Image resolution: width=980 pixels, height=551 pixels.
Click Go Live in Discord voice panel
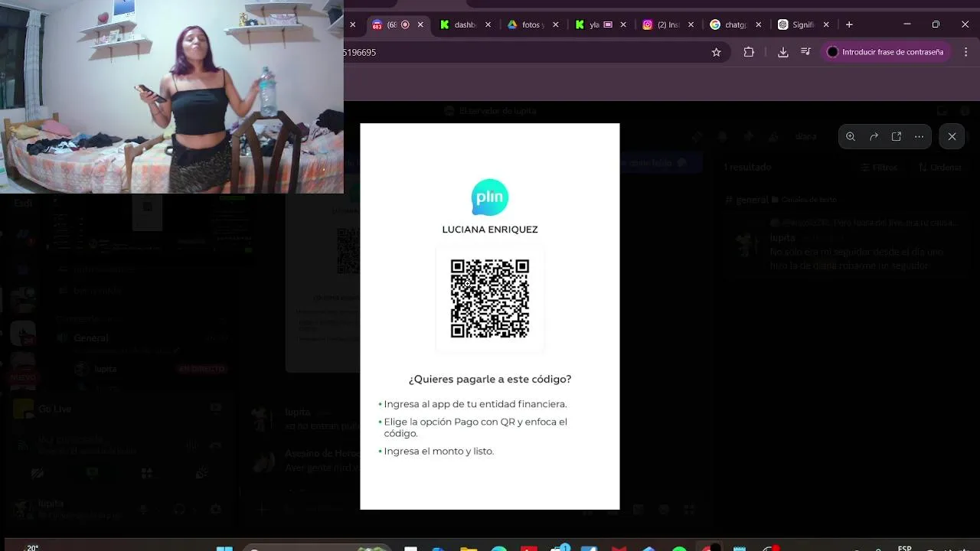click(x=54, y=409)
